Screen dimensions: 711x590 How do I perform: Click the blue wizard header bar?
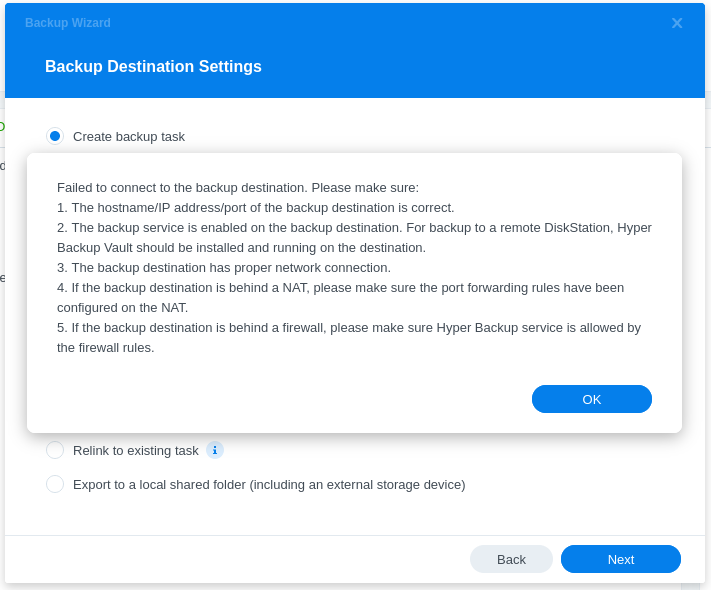click(x=450, y=67)
